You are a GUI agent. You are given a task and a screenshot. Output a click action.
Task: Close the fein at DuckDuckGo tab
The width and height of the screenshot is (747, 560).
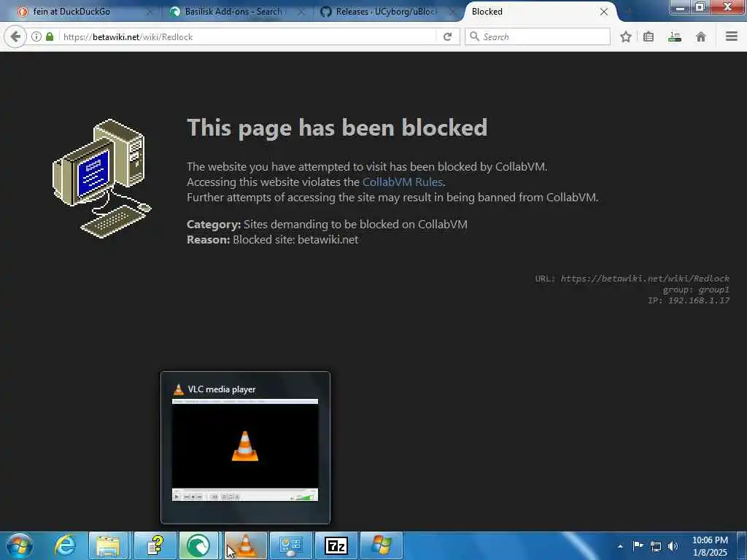click(x=150, y=12)
